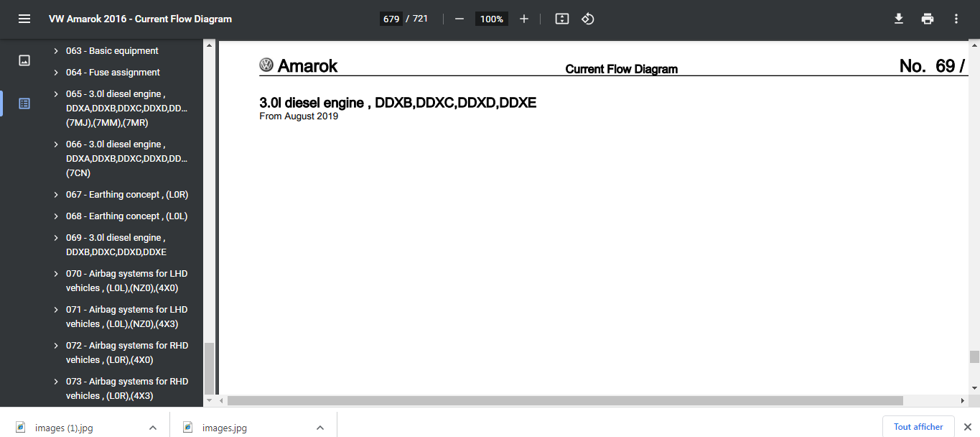Viewport: 980px width, 437px height.
Task: Open options arrow for images (1).jpg
Action: click(x=153, y=428)
